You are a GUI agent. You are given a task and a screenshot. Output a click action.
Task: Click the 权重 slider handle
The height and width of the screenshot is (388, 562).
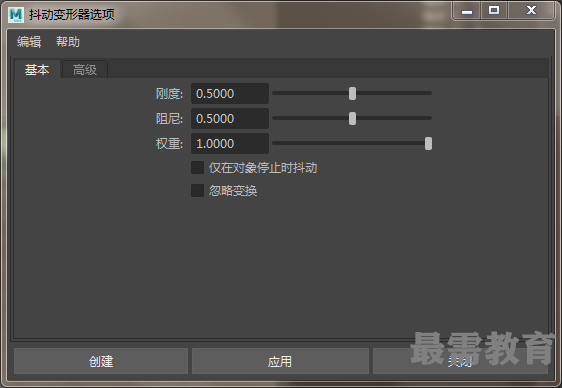(x=428, y=143)
